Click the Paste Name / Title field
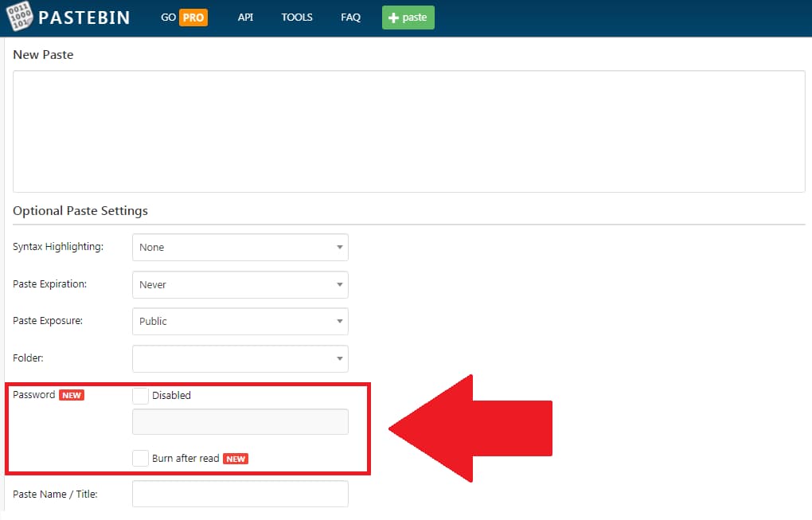 tap(240, 494)
